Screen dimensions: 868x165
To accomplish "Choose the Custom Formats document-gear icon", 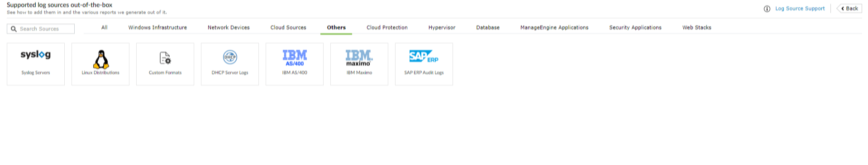I will pyautogui.click(x=165, y=58).
